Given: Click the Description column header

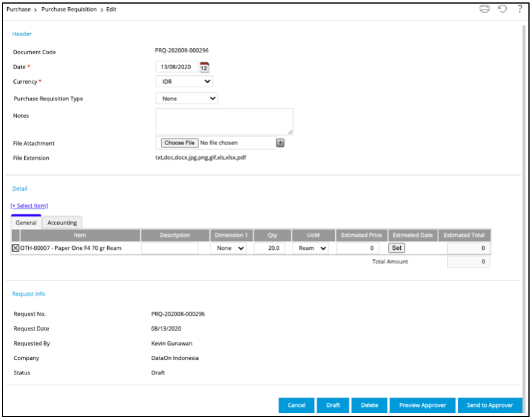Looking at the screenshot, I should 175,235.
